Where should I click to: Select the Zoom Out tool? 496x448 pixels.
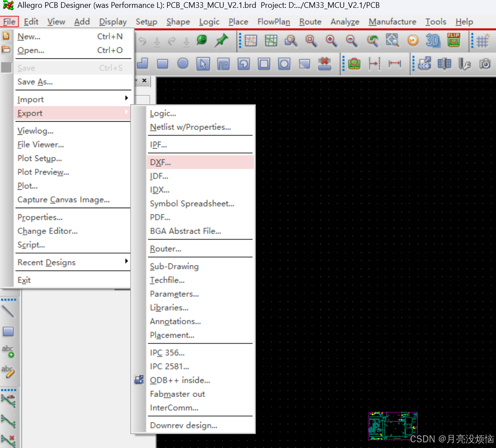click(x=351, y=40)
